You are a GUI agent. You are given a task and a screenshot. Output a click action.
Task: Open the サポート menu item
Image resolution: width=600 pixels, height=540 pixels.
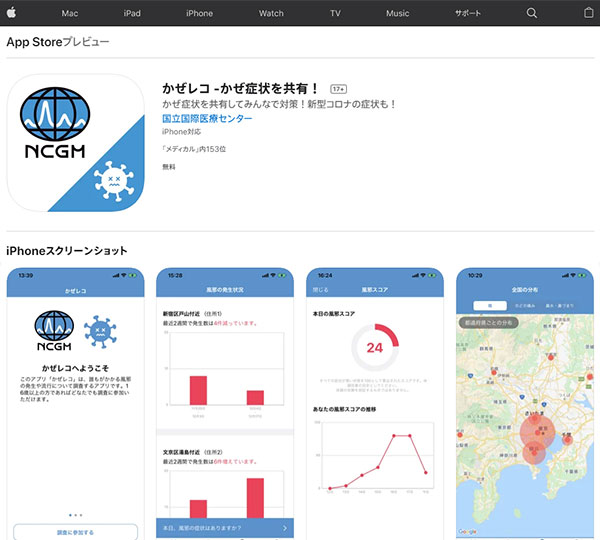[x=468, y=13]
